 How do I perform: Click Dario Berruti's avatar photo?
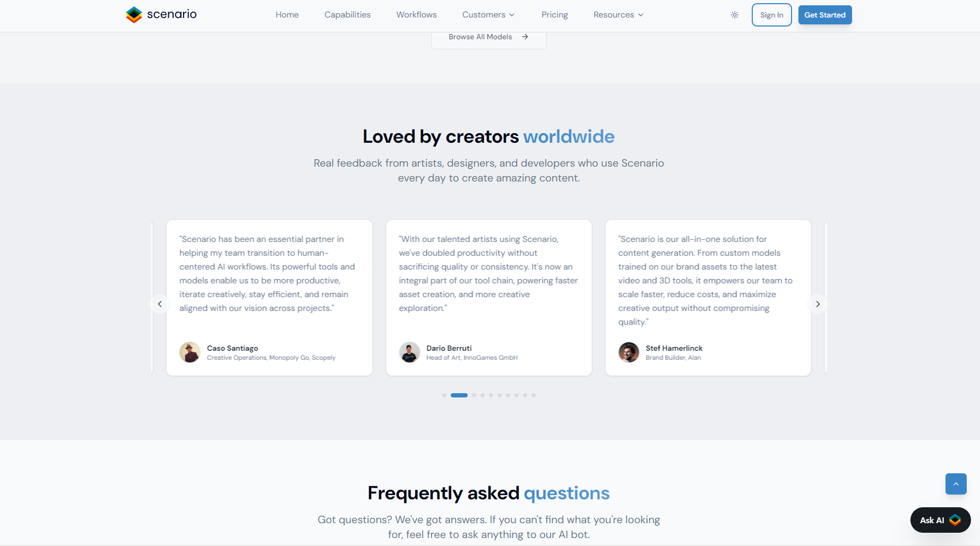409,352
